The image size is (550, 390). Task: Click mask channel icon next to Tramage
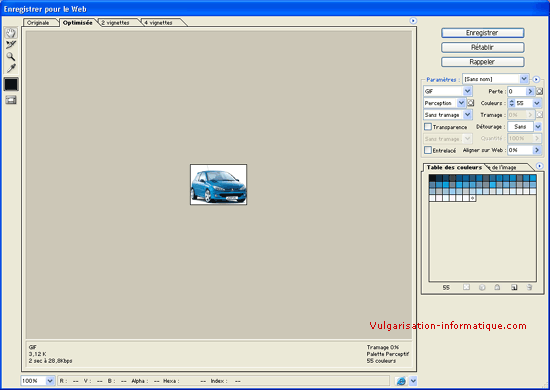pos(539,115)
